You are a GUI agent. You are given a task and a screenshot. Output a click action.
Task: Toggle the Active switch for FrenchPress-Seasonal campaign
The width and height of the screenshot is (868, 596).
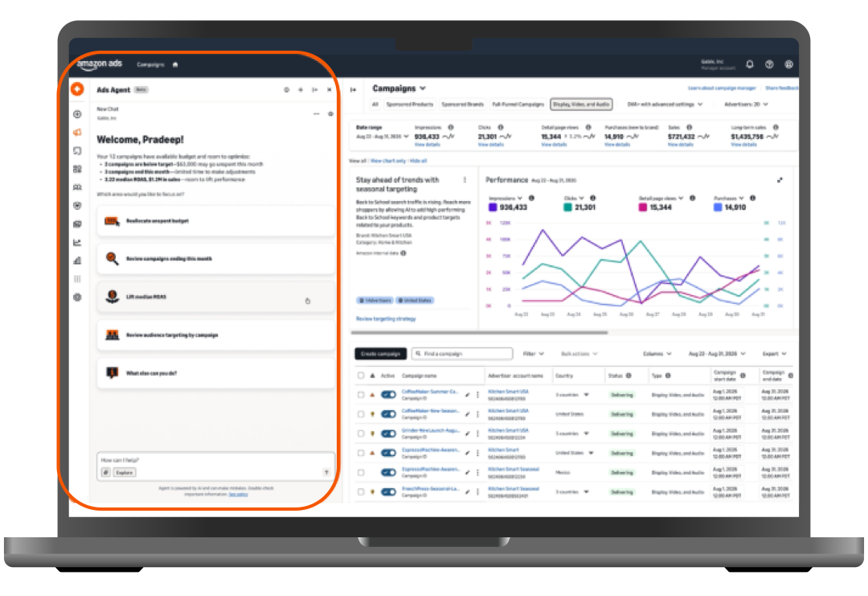389,492
